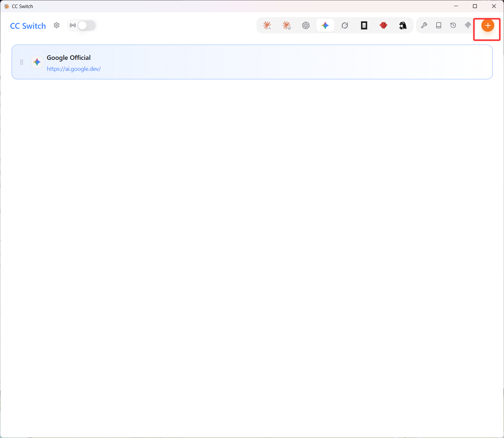The height and width of the screenshot is (438, 504).
Task: Click the Google Official provider icon
Action: point(37,62)
